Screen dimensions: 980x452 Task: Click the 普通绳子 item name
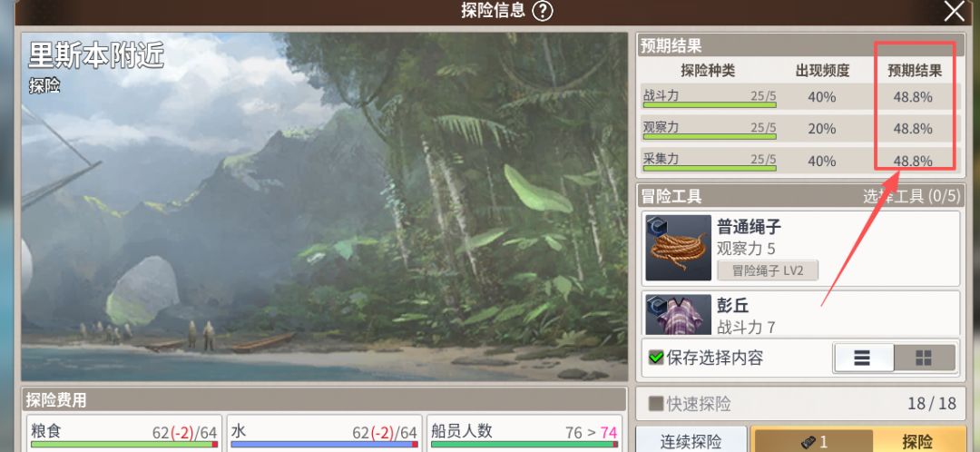[749, 226]
